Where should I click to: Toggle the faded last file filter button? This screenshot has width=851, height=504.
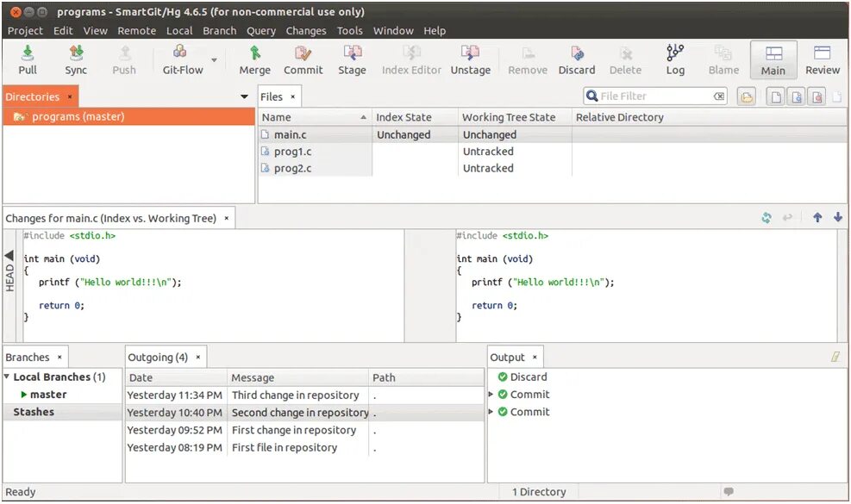click(837, 97)
